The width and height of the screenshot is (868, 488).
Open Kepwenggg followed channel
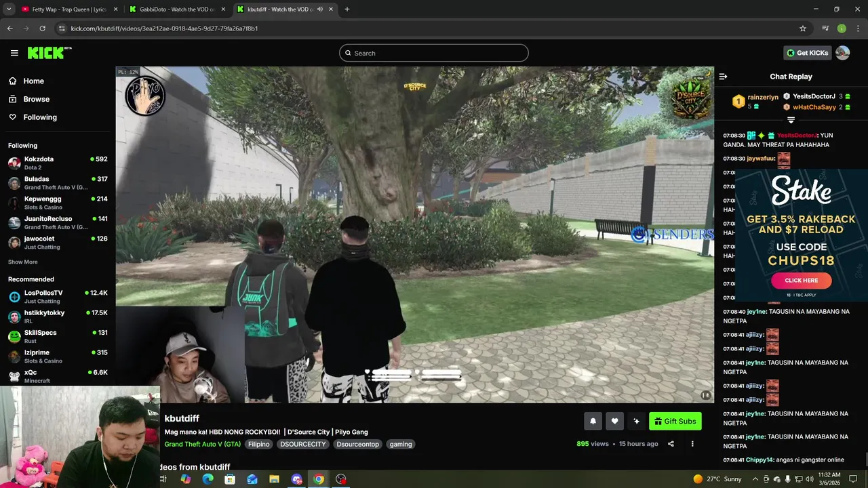tap(58, 203)
